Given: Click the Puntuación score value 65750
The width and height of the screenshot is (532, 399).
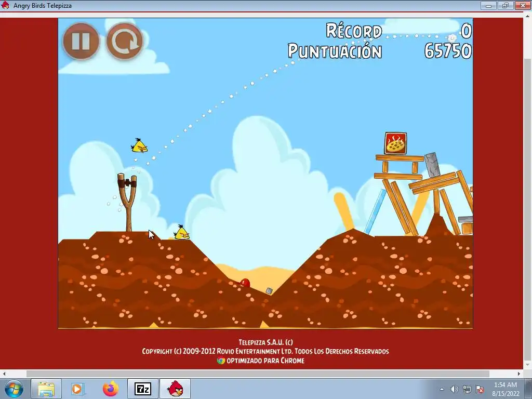Looking at the screenshot, I should coord(448,51).
